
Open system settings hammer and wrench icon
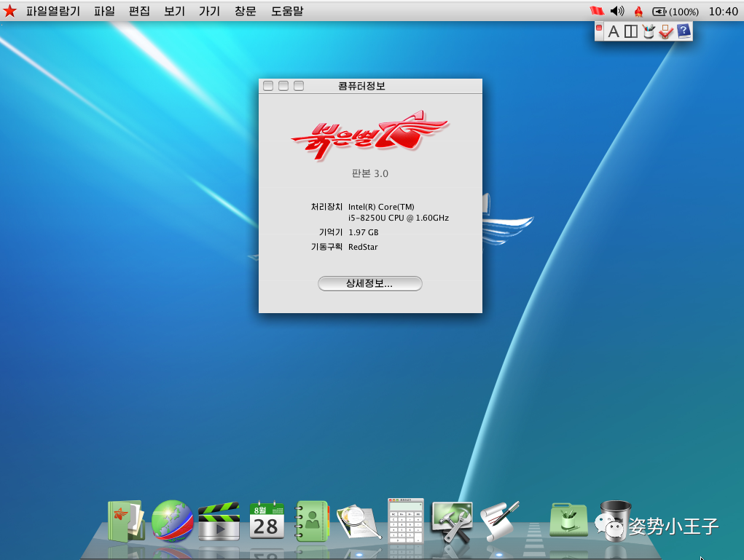point(453,521)
